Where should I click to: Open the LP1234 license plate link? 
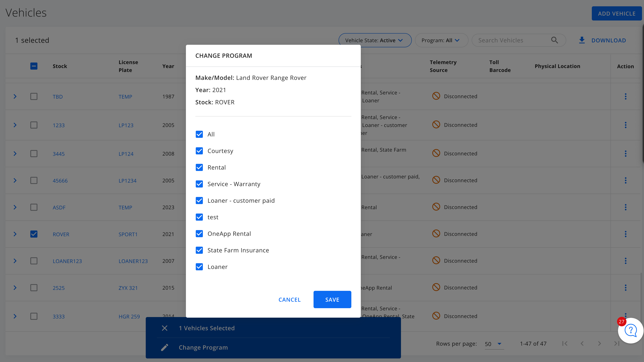click(x=127, y=180)
